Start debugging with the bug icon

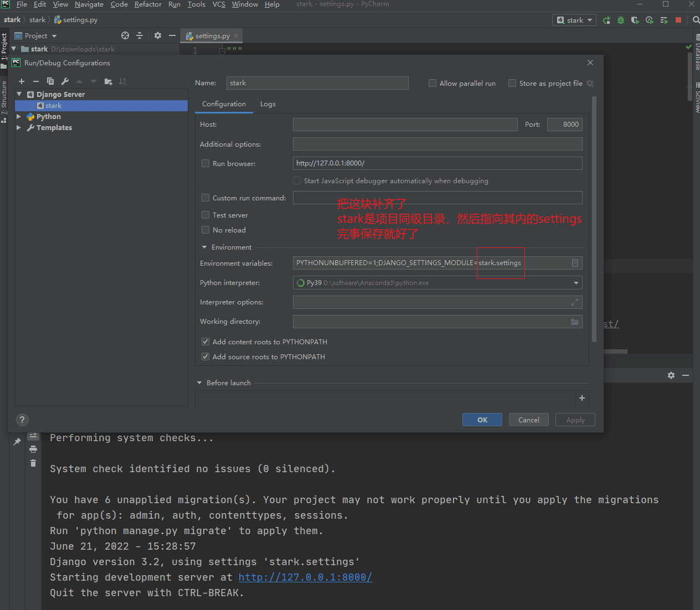pos(621,20)
